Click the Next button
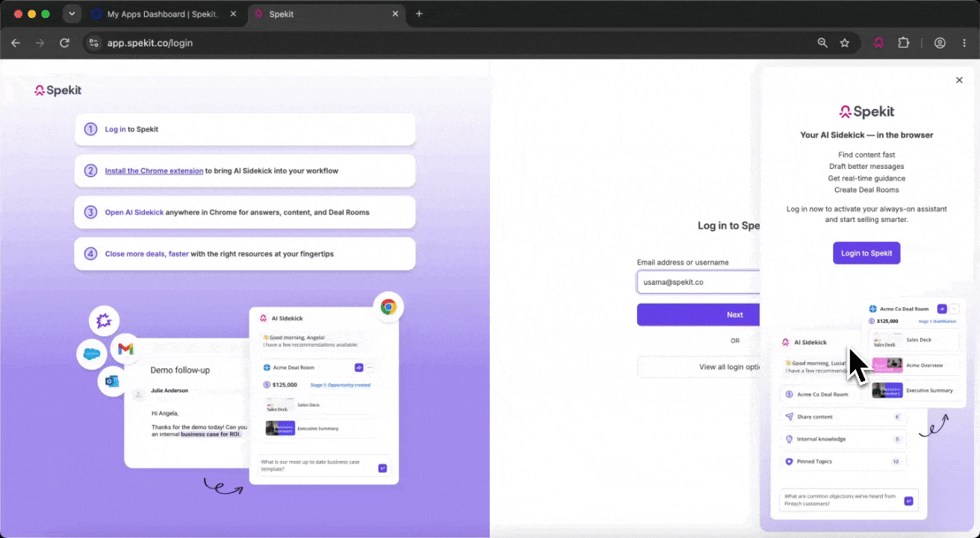 pos(698,315)
